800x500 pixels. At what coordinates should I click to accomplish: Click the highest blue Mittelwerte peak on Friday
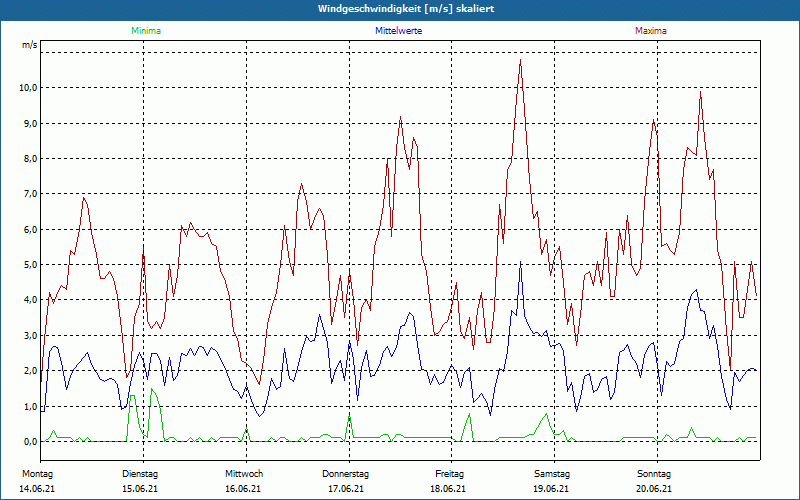click(520, 262)
